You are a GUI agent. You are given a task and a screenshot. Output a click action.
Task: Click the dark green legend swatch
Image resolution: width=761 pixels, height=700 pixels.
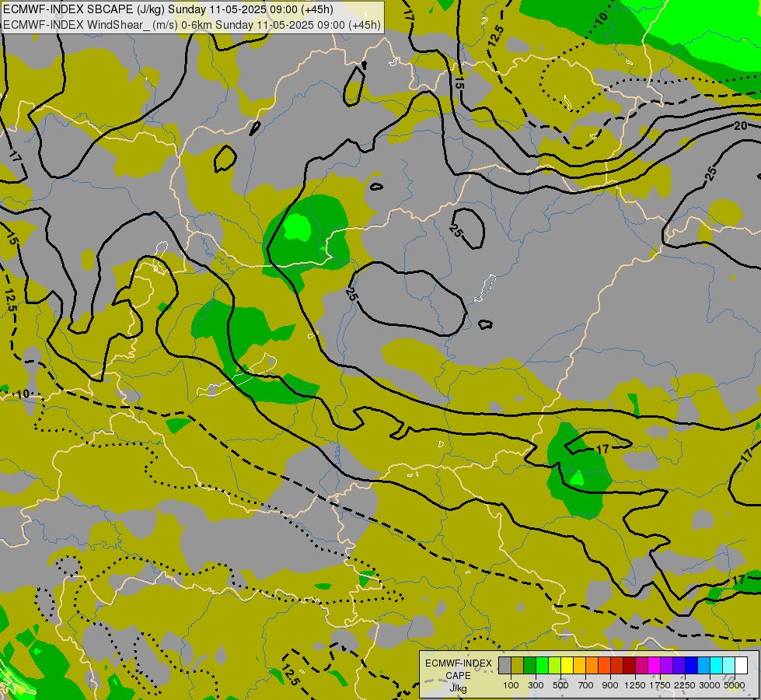point(529,666)
